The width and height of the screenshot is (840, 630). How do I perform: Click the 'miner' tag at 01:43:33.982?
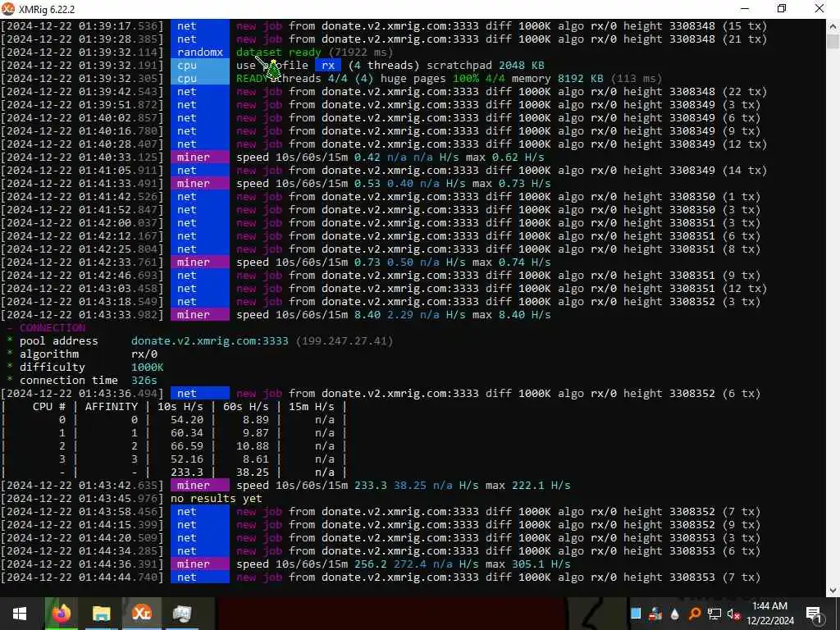pos(200,314)
